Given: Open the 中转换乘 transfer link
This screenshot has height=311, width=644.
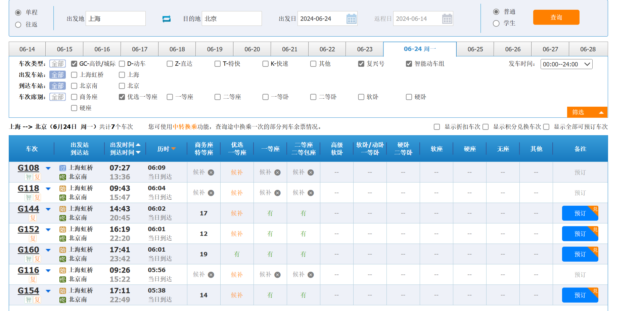Looking at the screenshot, I should click(185, 127).
